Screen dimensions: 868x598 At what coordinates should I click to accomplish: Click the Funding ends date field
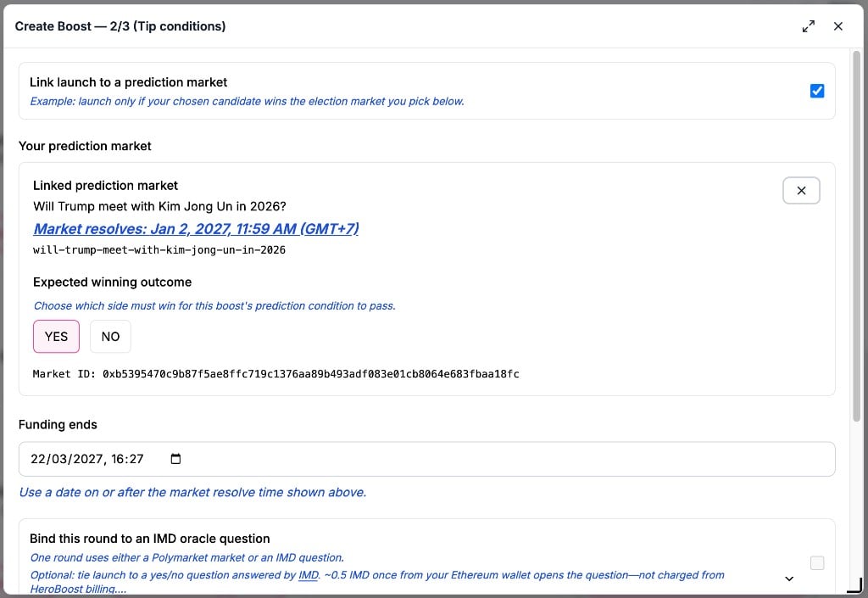coord(427,459)
